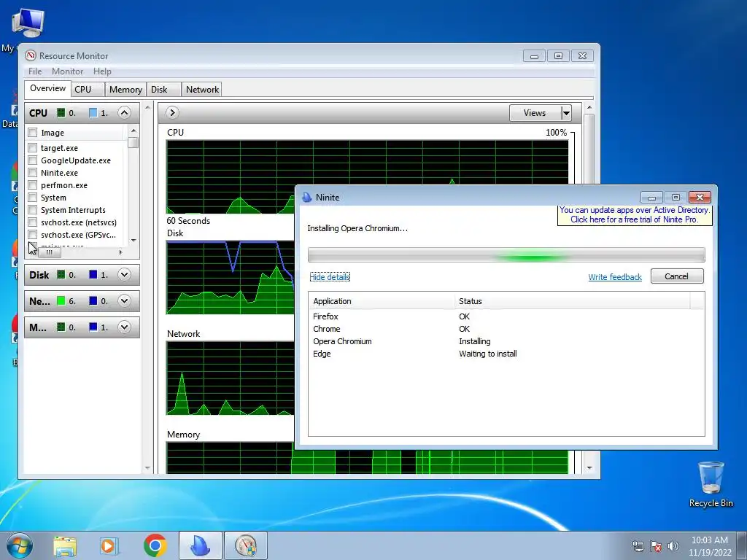Launch Windows Media Player from taskbar
The height and width of the screenshot is (560, 747).
click(108, 545)
